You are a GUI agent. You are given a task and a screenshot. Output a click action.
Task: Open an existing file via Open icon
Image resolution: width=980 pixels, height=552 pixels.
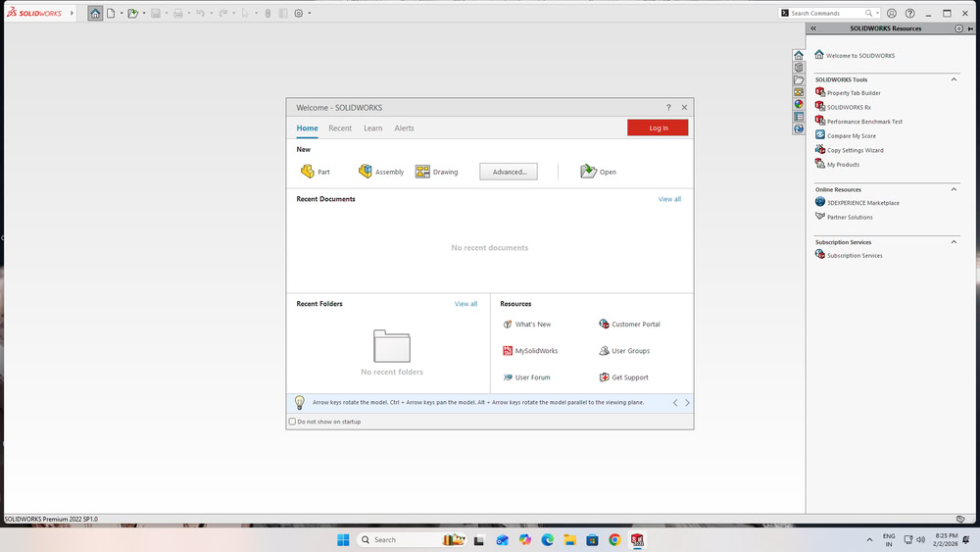(598, 172)
